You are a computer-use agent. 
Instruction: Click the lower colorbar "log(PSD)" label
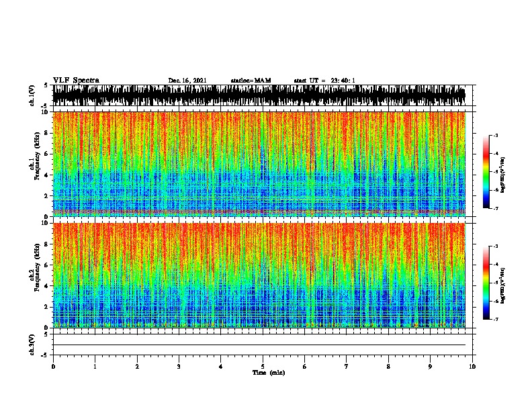(502, 286)
